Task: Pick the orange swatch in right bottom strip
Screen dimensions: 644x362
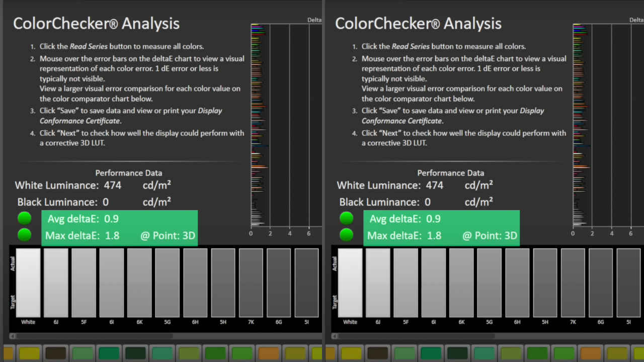Action: [x=591, y=353]
